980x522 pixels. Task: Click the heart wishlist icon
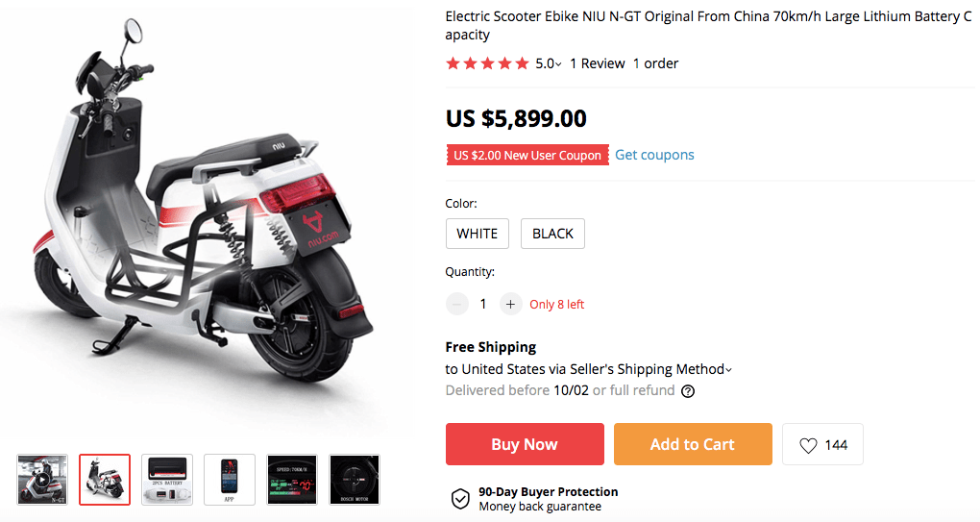pos(808,445)
